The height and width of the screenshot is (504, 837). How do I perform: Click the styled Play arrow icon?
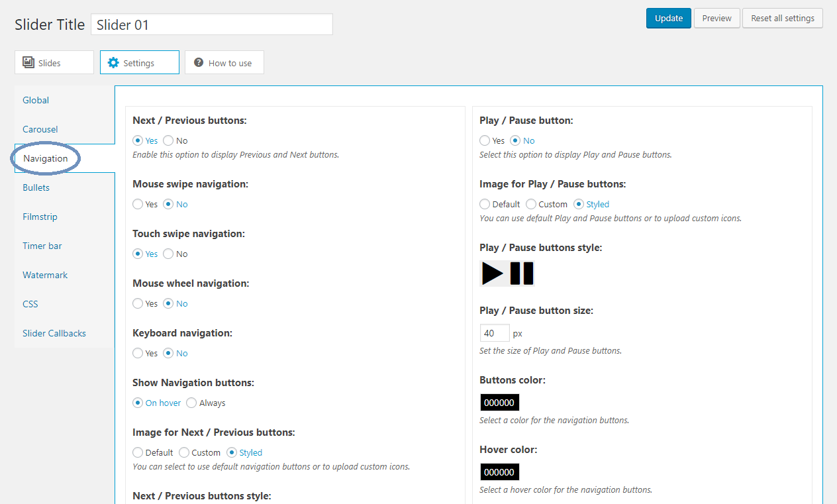[493, 274]
